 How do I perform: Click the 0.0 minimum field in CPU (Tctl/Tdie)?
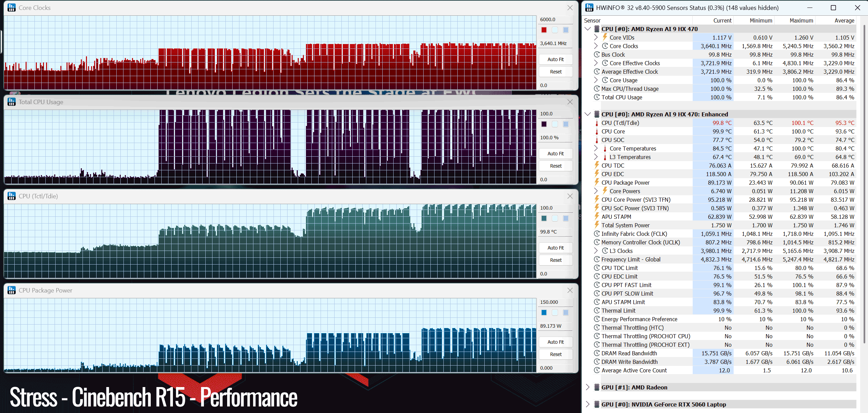pyautogui.click(x=556, y=274)
